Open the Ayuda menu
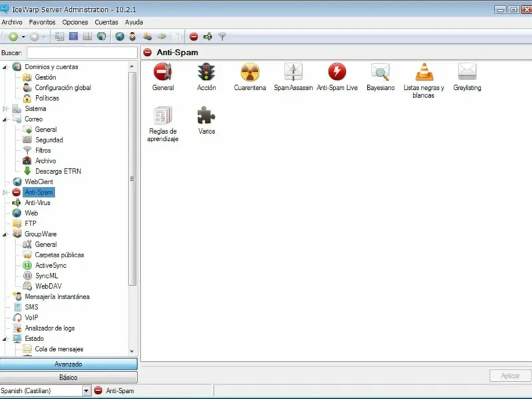This screenshot has width=532, height=399. tap(134, 22)
